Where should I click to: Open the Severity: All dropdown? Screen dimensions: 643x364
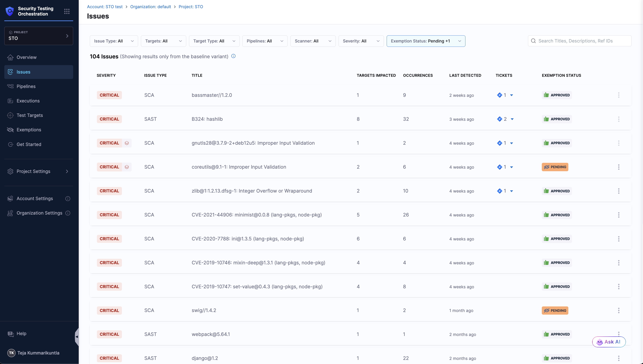click(361, 41)
